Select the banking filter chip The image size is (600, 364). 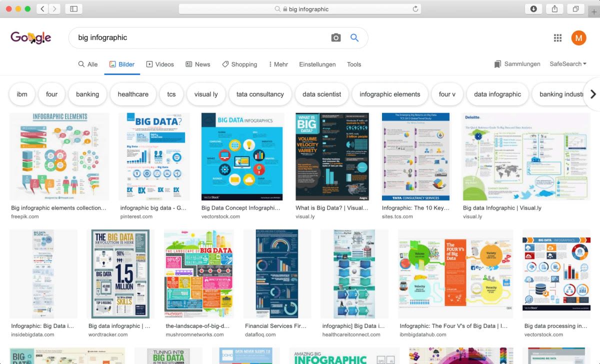[x=87, y=94]
